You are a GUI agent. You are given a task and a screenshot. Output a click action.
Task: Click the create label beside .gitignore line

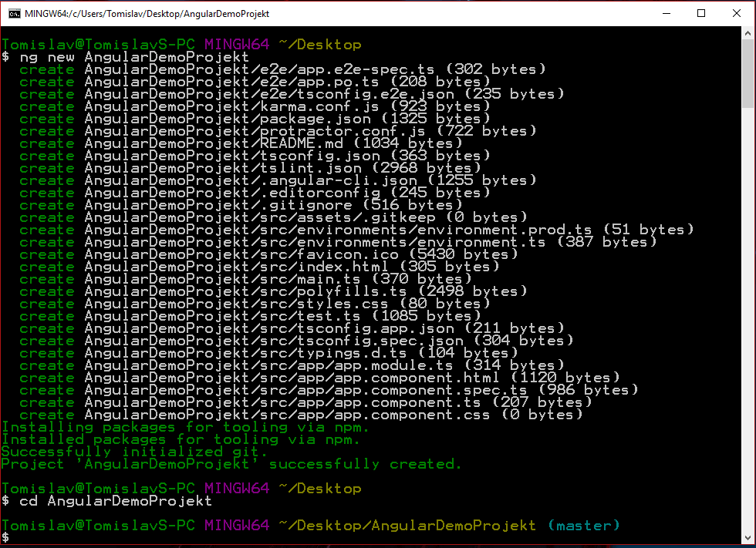[x=46, y=204]
